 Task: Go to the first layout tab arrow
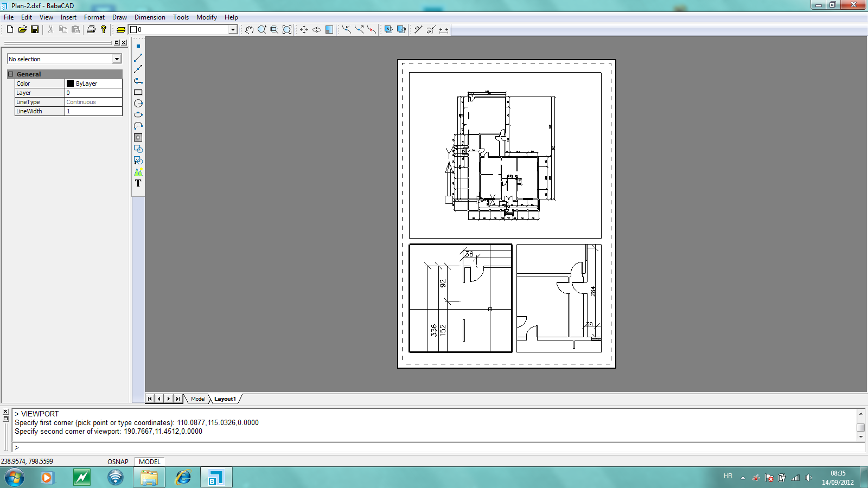coord(150,399)
